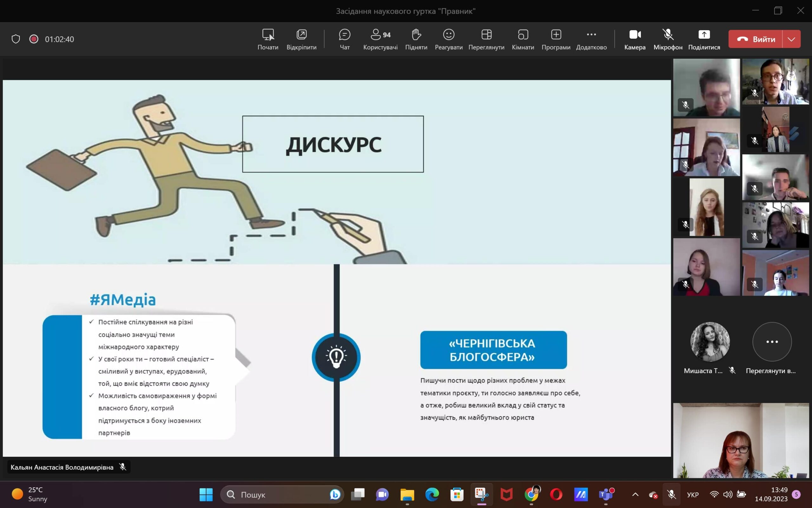Screen dimensions: 812x508
Task: Select video of woman with red glasses
Action: 741,440
